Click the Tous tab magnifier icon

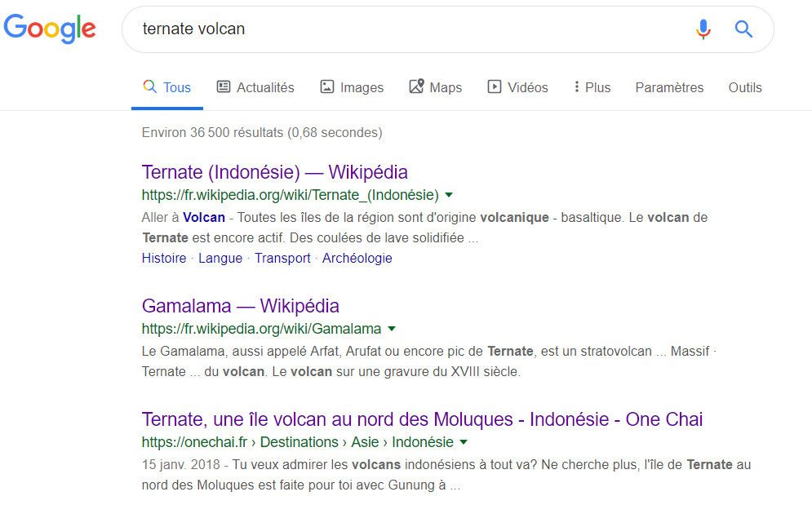(149, 86)
